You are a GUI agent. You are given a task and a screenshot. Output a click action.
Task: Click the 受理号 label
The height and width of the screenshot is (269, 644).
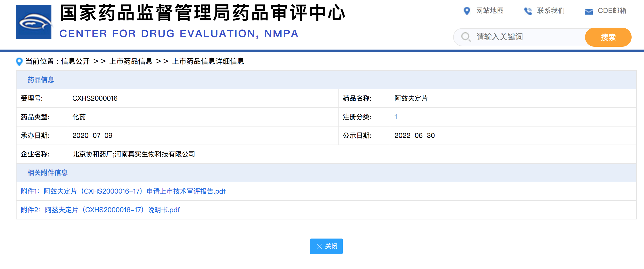tap(32, 98)
